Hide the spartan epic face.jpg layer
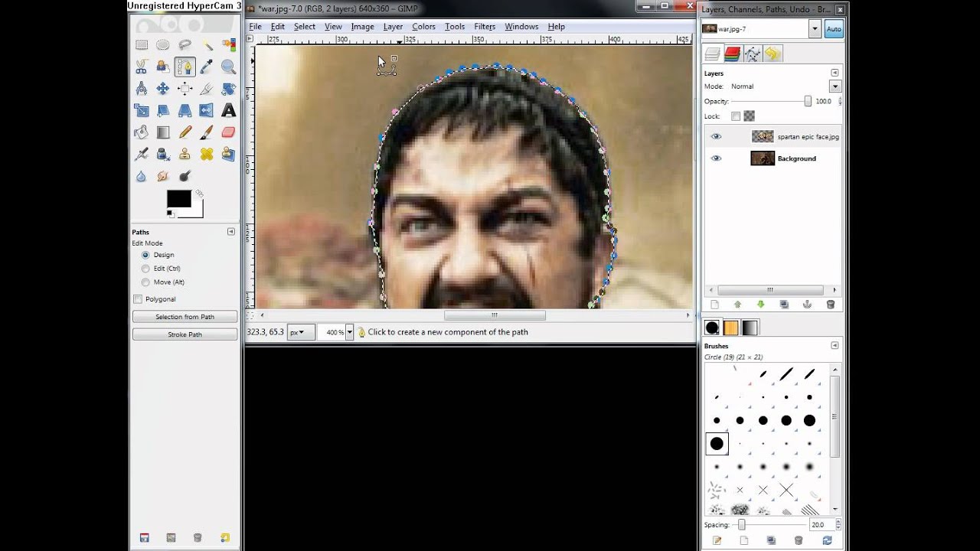This screenshot has width=980, height=551. [x=716, y=137]
